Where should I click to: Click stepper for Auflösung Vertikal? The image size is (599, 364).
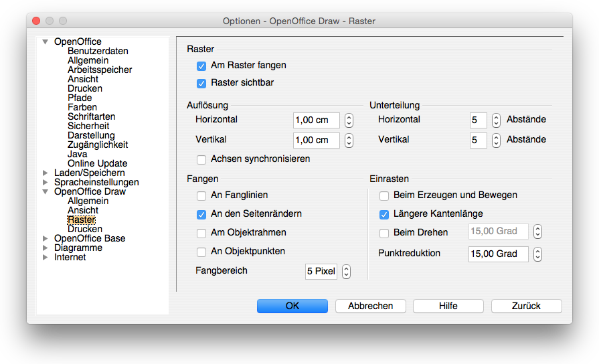click(x=349, y=140)
